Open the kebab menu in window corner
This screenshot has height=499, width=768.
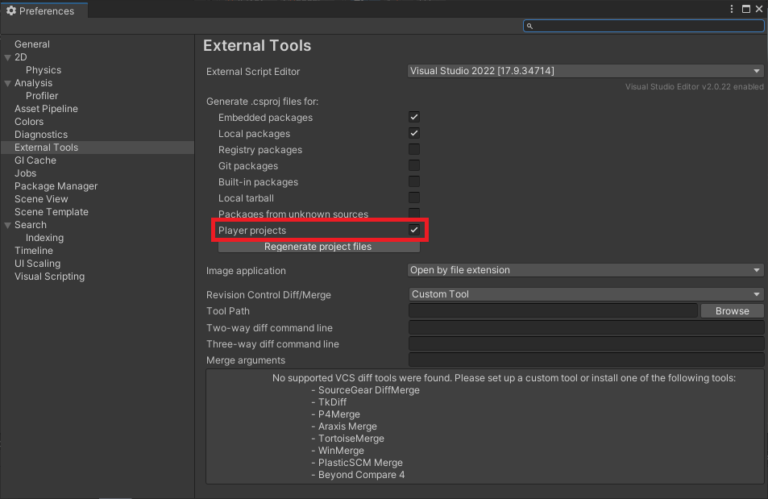point(733,10)
